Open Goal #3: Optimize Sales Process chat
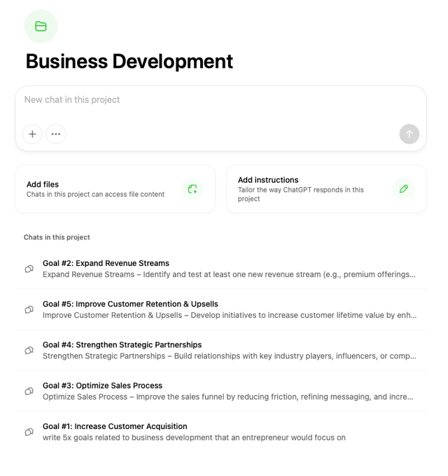The height and width of the screenshot is (476, 448). click(221, 391)
